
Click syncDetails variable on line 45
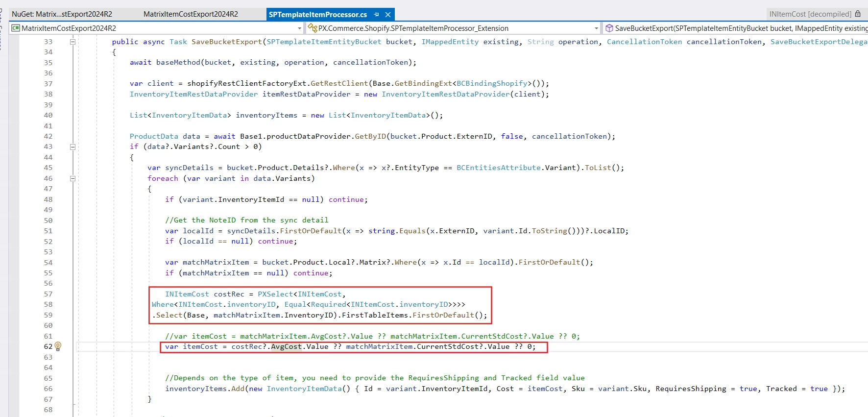click(190, 168)
